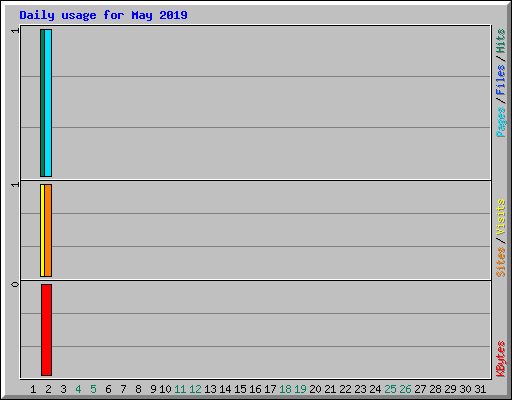The height and width of the screenshot is (400, 512).
Task: Click day label 9 on the x-axis
Action: point(153,389)
